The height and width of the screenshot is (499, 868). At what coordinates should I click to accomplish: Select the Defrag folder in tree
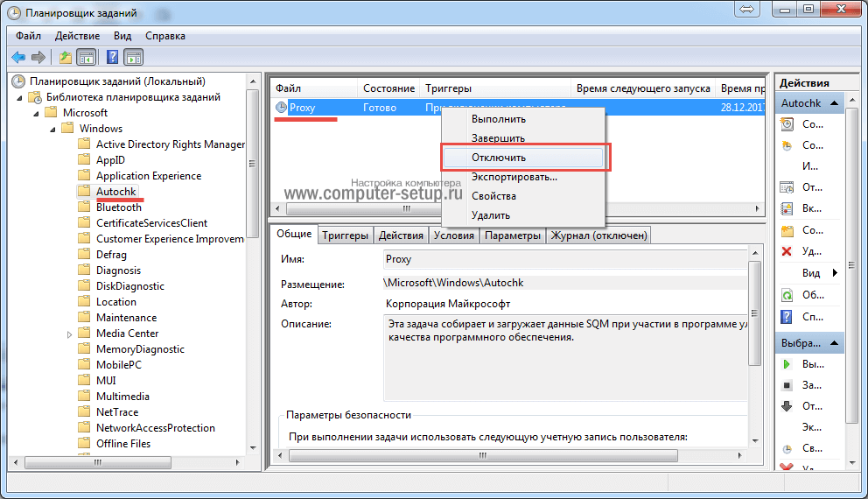click(111, 255)
